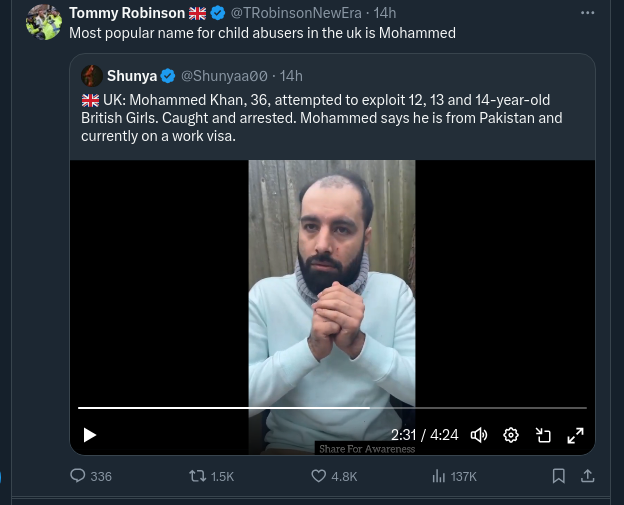Open video settings gear menu

[x=511, y=435]
